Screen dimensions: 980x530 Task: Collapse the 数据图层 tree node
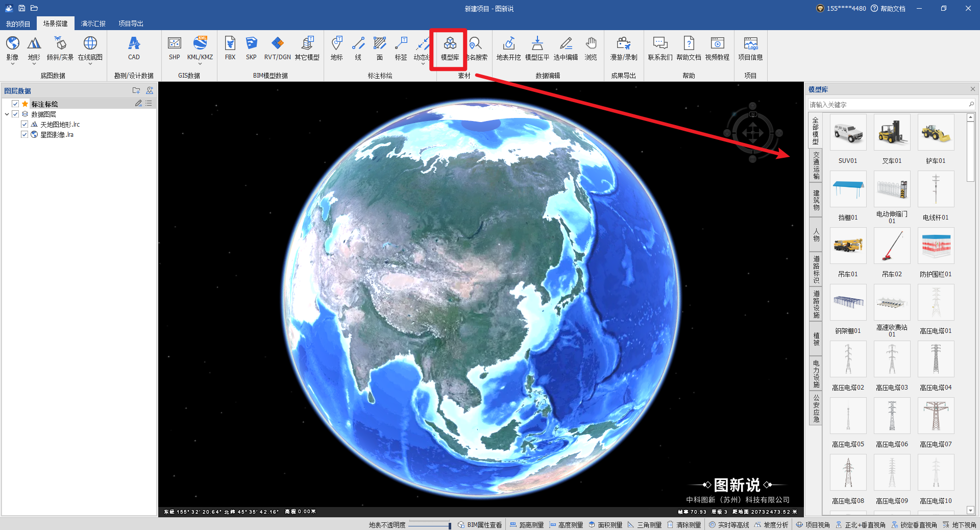coord(7,114)
